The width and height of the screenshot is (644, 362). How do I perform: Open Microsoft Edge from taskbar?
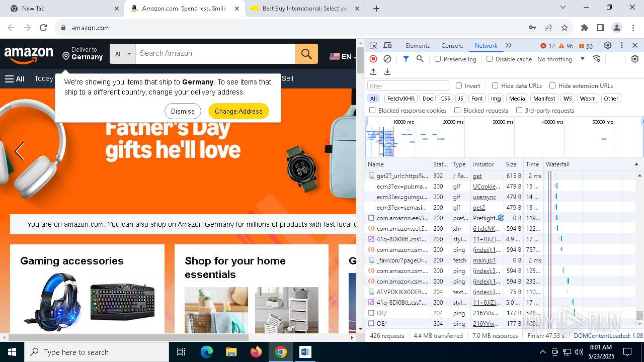coord(207,352)
